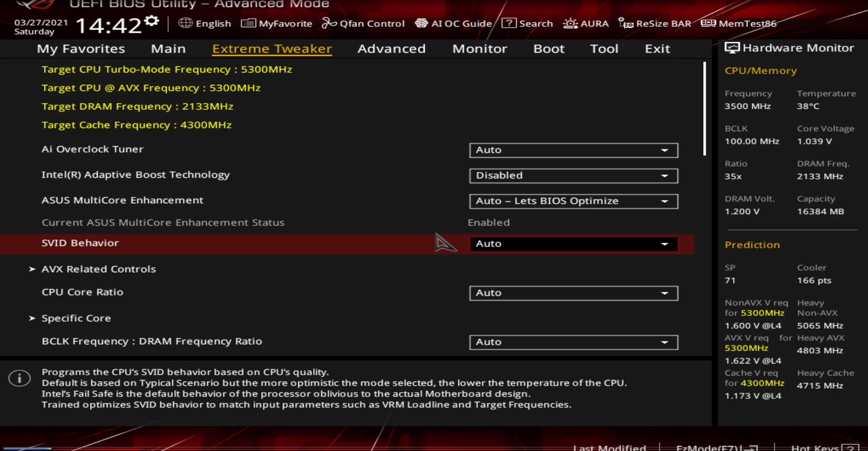Click EzMode(F7) button

pos(716,447)
